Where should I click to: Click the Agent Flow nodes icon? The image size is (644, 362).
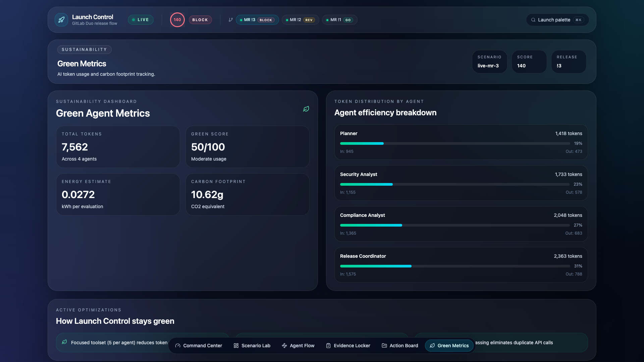coord(284,346)
